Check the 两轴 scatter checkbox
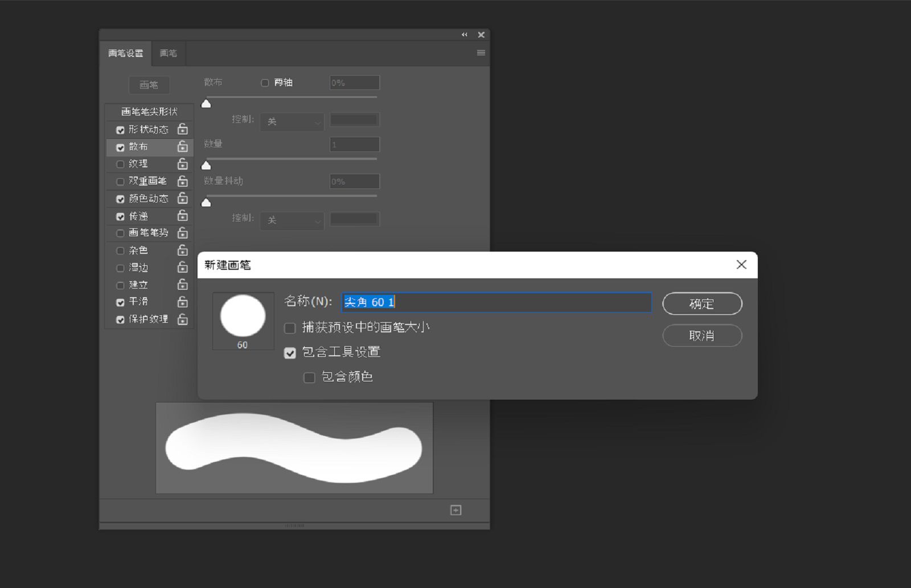Screen dimensions: 911x588 (x=265, y=83)
